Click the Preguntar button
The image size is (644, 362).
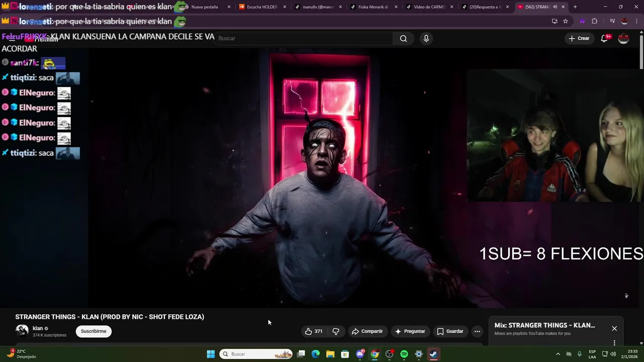(410, 331)
